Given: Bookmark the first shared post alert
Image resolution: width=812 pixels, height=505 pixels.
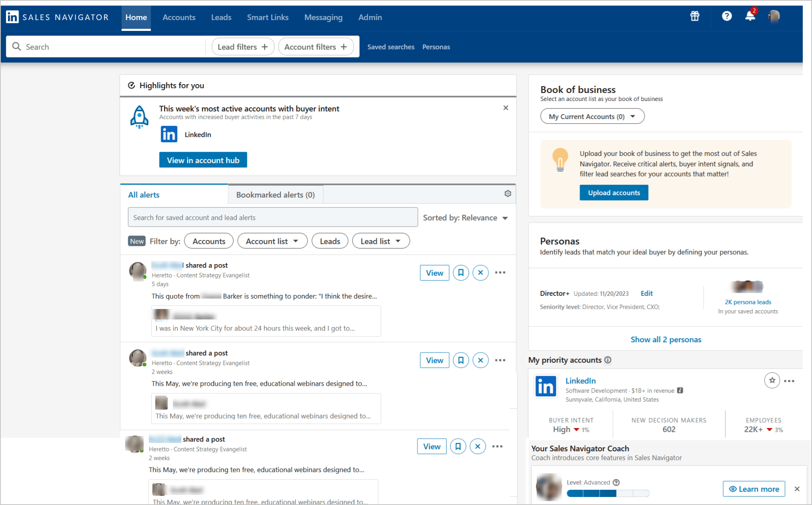Looking at the screenshot, I should click(461, 273).
